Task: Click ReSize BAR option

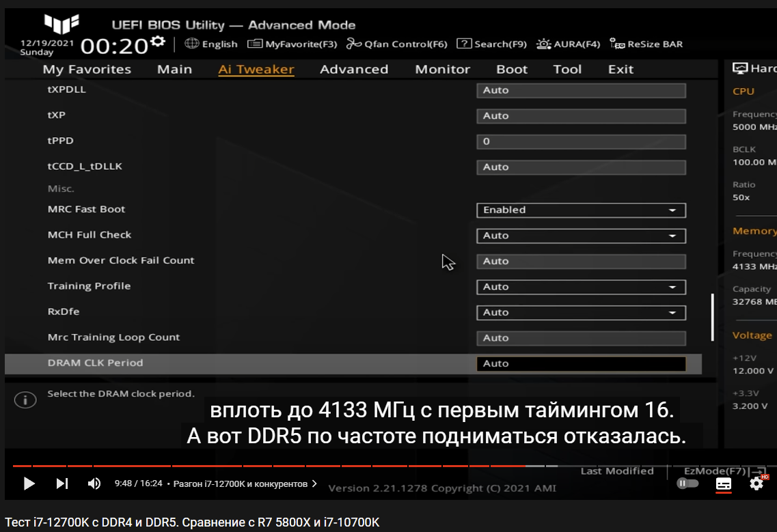Action: point(646,44)
